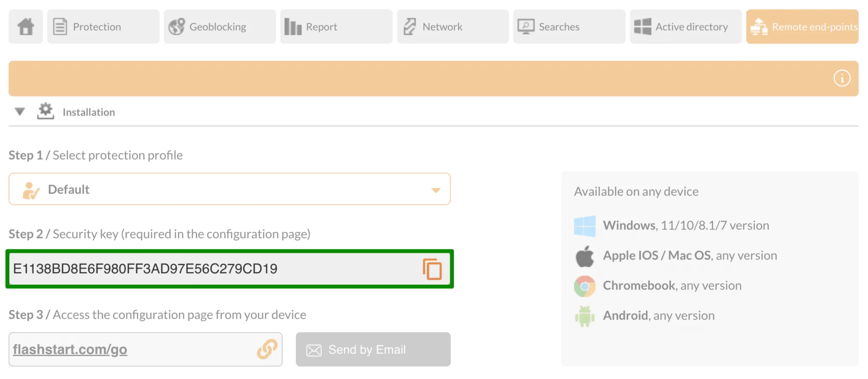
Task: Open the Geoblocking tab
Action: 220,27
